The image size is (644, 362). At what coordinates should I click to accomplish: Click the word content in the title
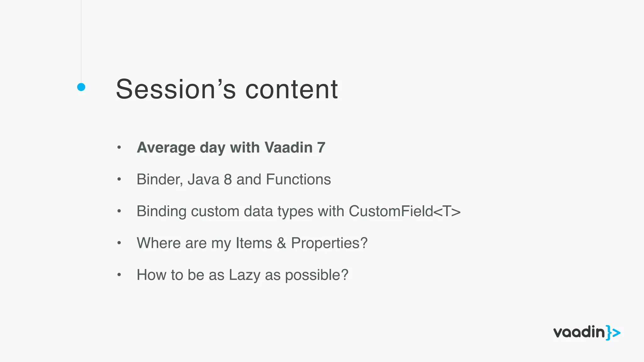(291, 89)
